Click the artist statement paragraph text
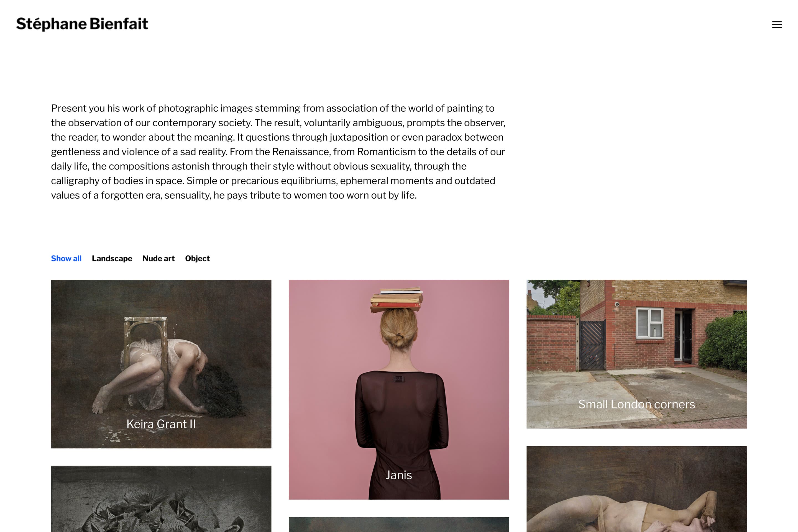 pyautogui.click(x=278, y=152)
